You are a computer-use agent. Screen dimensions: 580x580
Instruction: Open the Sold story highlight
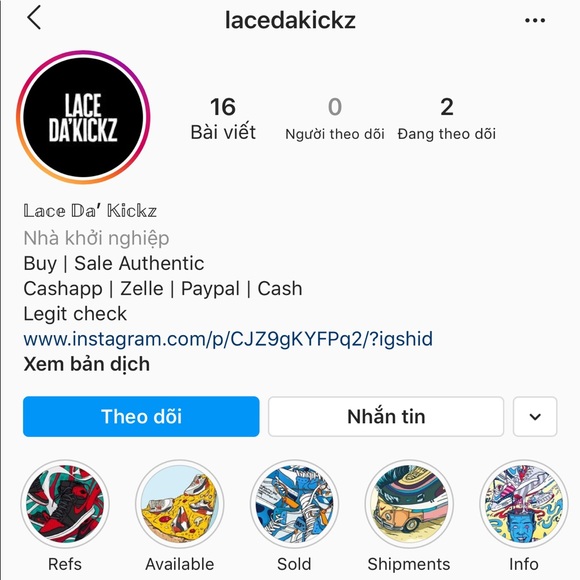tap(294, 504)
